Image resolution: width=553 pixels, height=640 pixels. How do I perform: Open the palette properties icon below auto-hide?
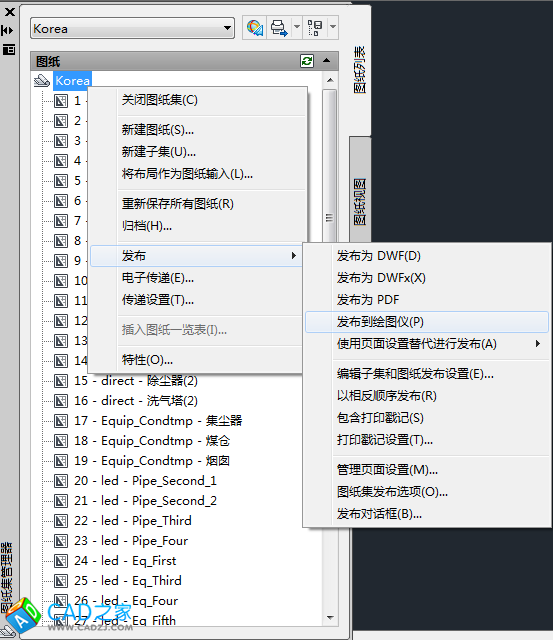pyautogui.click(x=8, y=50)
